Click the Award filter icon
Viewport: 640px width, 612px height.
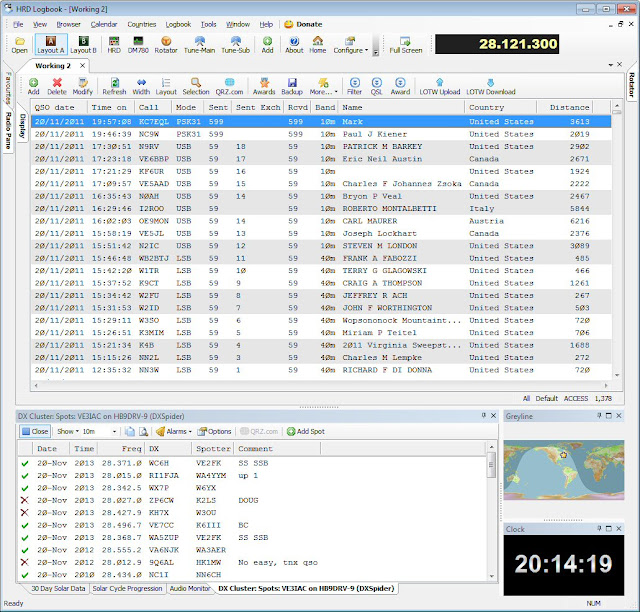pyautogui.click(x=400, y=86)
